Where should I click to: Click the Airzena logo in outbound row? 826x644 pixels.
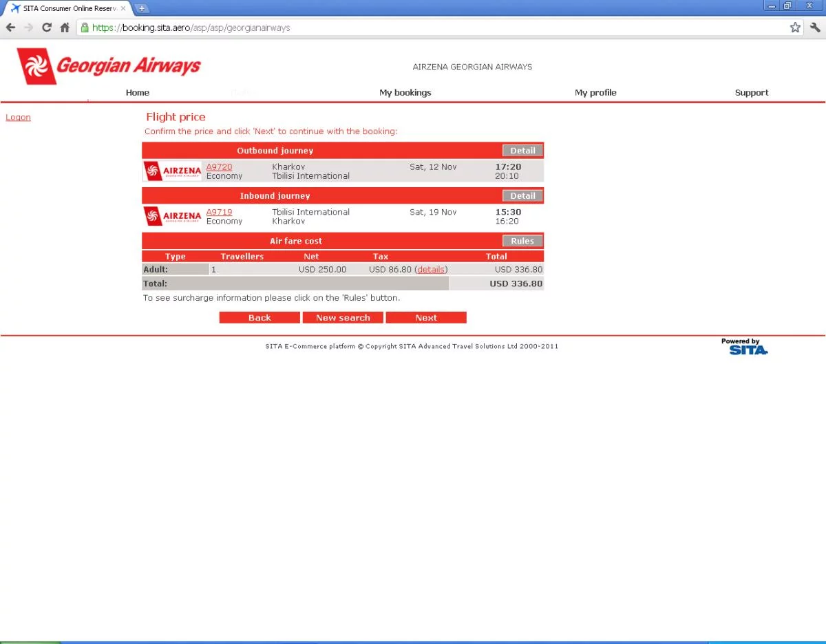click(173, 171)
